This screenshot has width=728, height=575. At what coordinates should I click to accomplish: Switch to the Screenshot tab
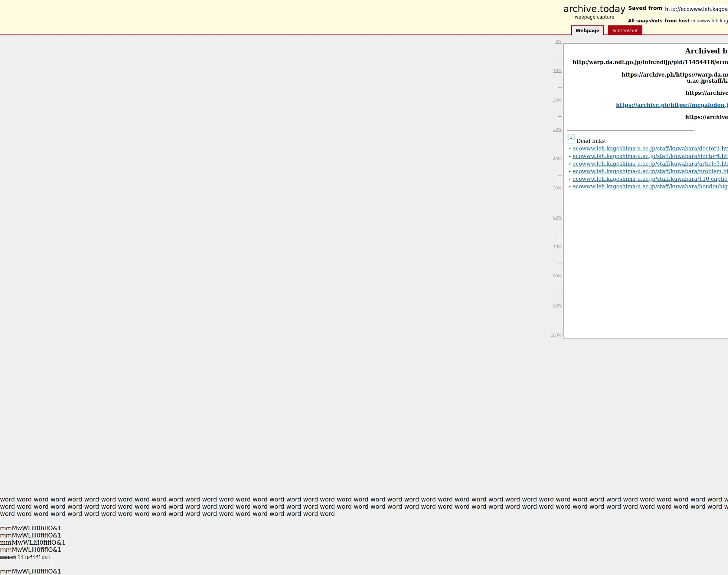click(x=624, y=31)
